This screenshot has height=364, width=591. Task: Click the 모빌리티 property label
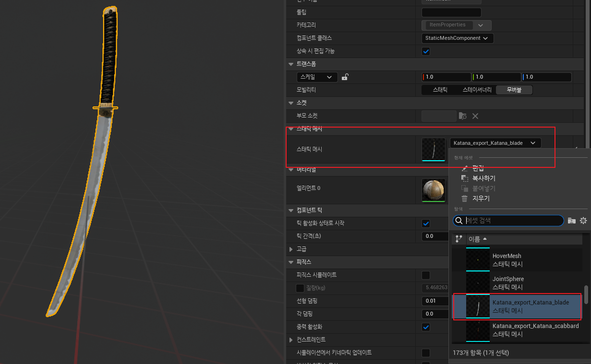pos(306,90)
